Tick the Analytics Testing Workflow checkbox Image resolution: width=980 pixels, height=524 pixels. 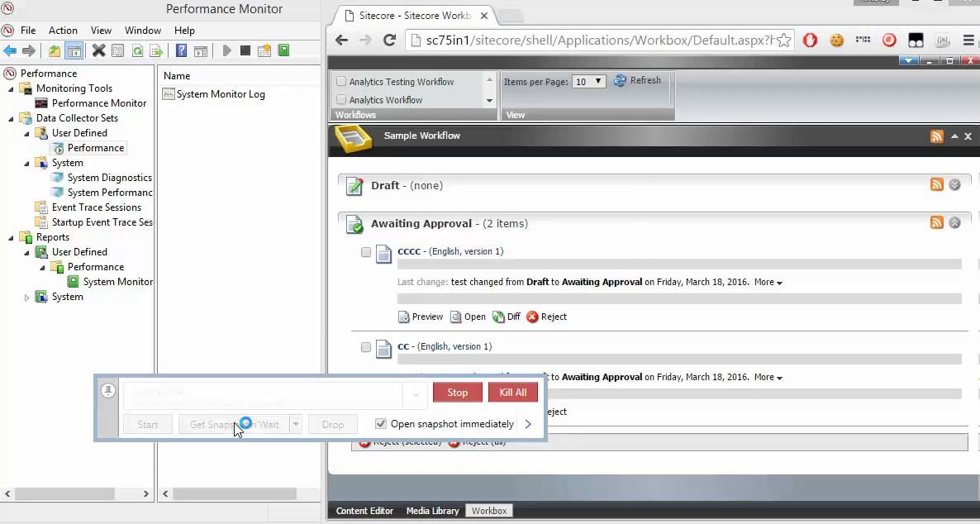click(x=341, y=81)
